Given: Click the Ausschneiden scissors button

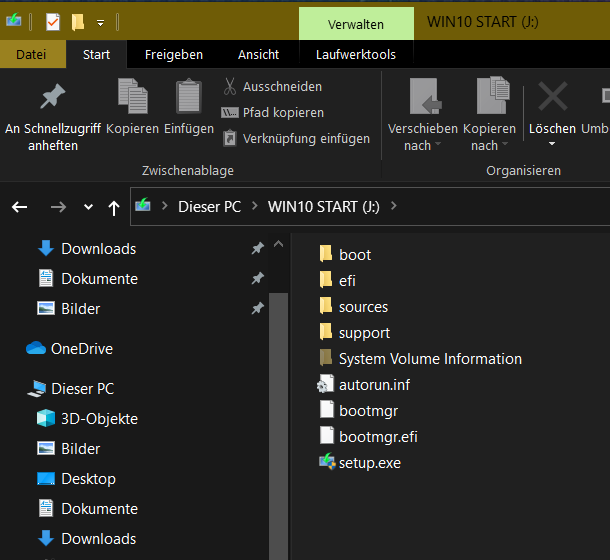Looking at the screenshot, I should point(272,86).
